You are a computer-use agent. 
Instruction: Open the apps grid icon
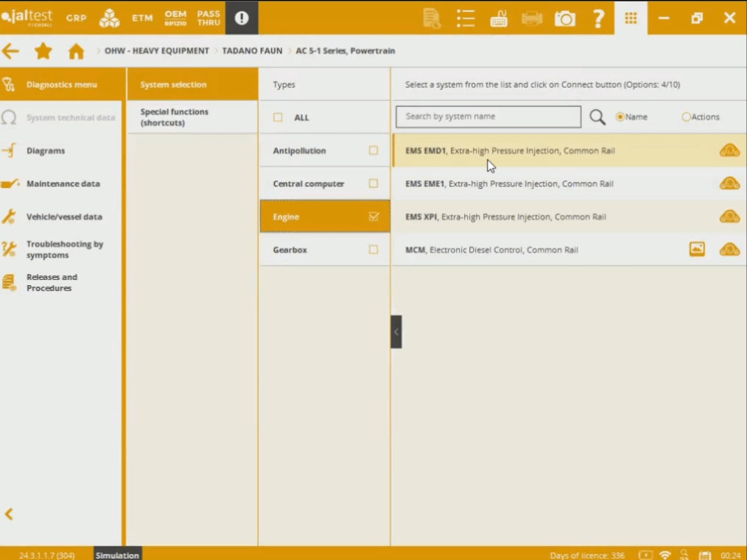point(631,18)
